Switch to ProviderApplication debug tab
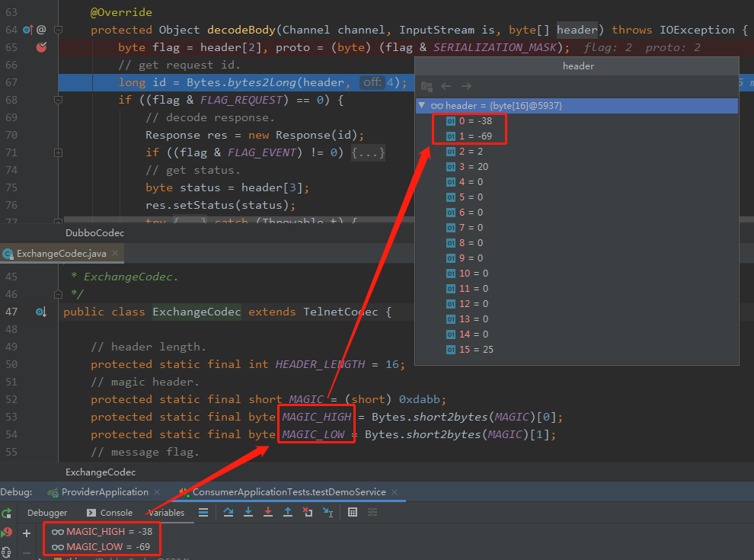Screen dimensions: 754x560 point(104,492)
